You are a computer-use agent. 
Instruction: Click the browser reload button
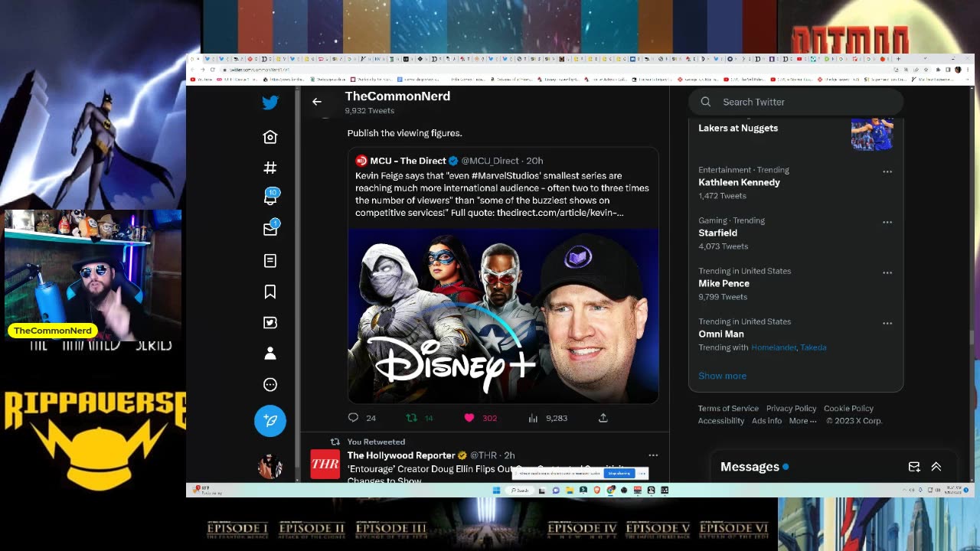[213, 70]
